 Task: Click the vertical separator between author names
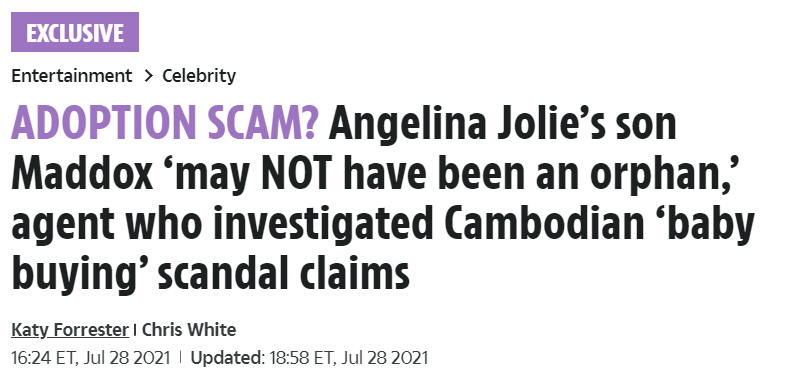click(x=135, y=330)
